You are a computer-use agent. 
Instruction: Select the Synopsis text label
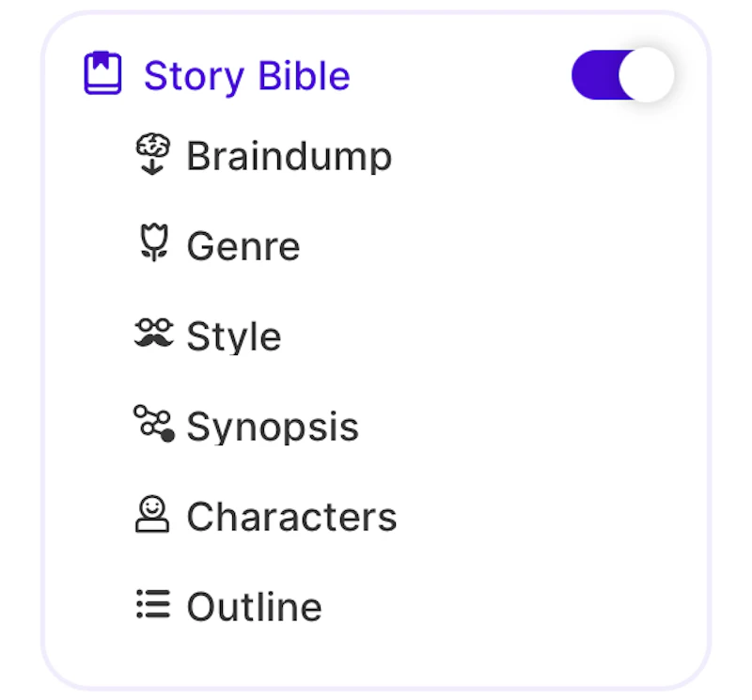273,427
